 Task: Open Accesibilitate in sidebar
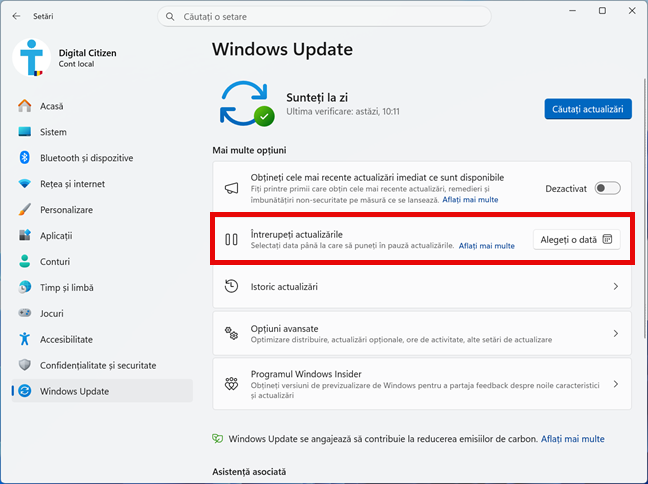pos(102,339)
